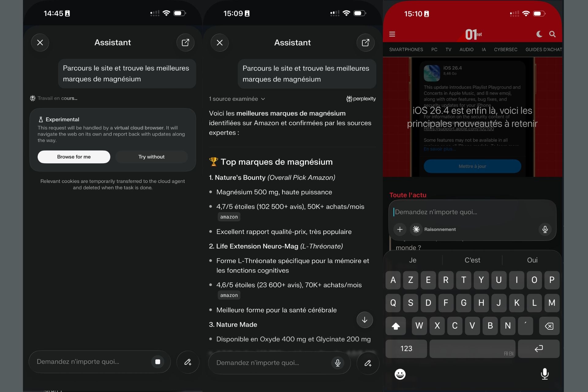Toggle the keyboard shift key
Image resolution: width=588 pixels, height=392 pixels.
(396, 326)
